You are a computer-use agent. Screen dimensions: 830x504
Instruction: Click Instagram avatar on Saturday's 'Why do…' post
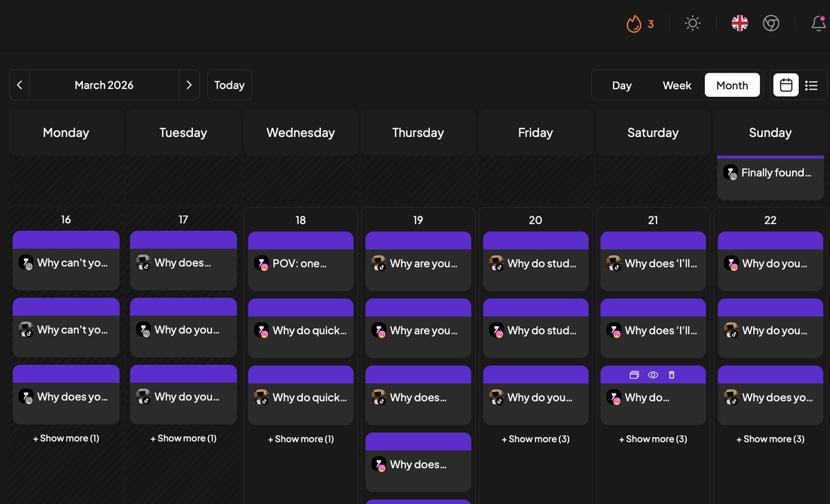coord(614,398)
